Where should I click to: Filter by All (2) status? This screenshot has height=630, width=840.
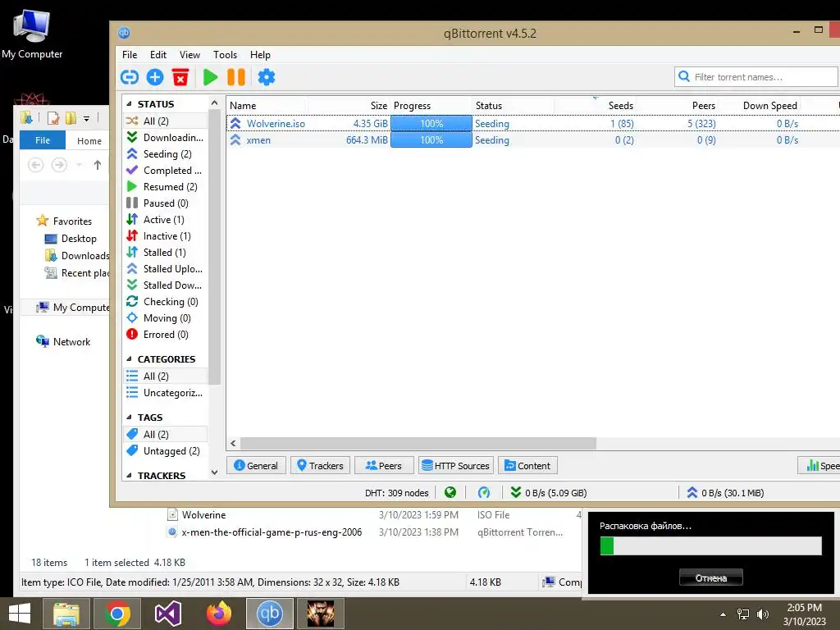pyautogui.click(x=166, y=121)
